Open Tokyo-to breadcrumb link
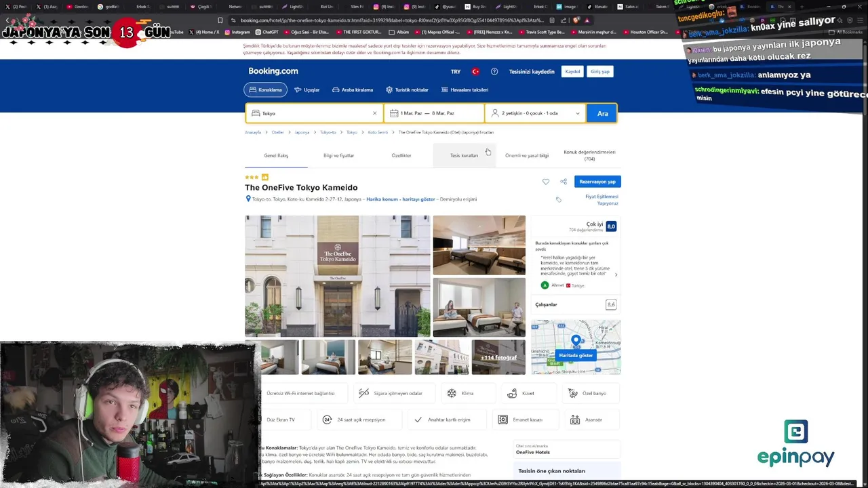The image size is (868, 488). pyautogui.click(x=328, y=132)
